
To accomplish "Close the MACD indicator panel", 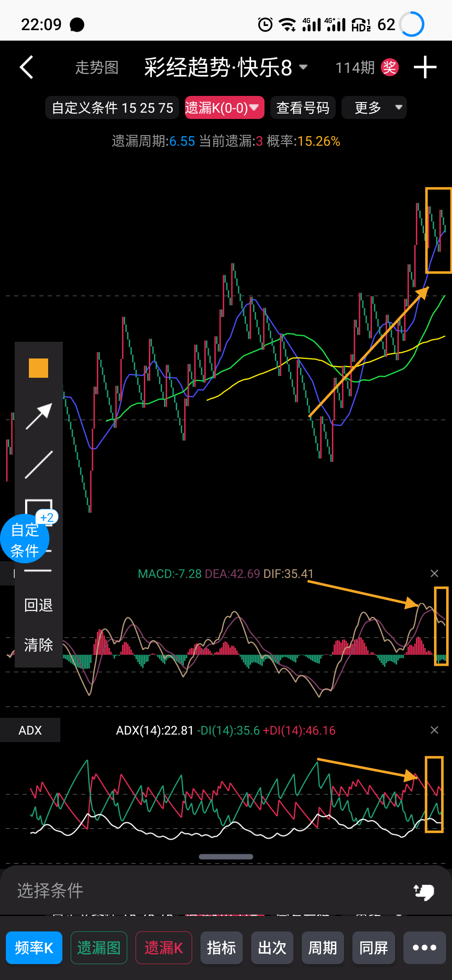I will pyautogui.click(x=434, y=573).
